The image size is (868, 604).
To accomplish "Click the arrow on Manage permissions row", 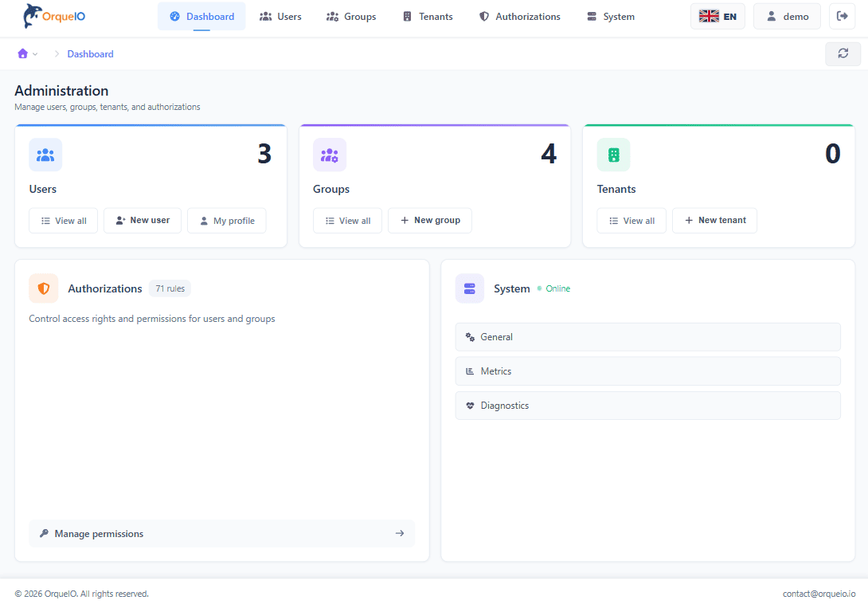I will pos(400,534).
